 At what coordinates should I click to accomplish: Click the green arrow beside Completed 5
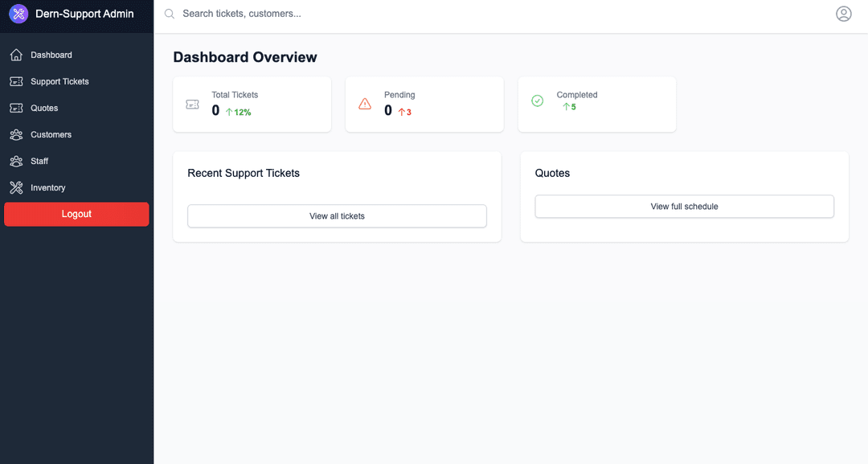coord(567,107)
